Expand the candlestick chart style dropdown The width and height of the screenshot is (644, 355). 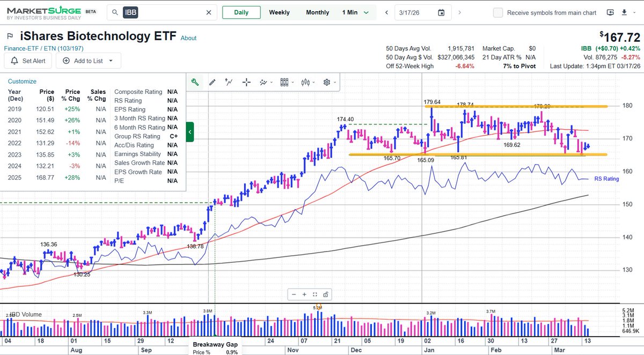pos(306,82)
